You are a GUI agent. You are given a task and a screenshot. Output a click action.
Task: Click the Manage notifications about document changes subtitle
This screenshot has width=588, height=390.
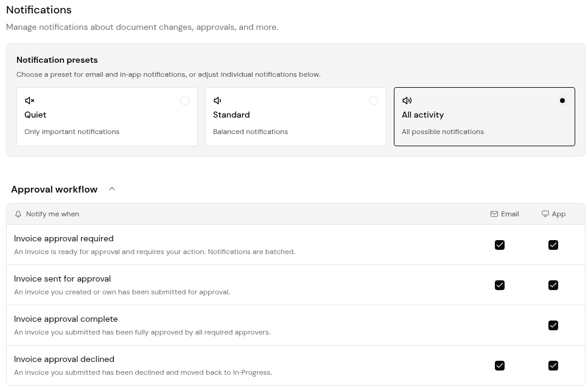coord(142,27)
